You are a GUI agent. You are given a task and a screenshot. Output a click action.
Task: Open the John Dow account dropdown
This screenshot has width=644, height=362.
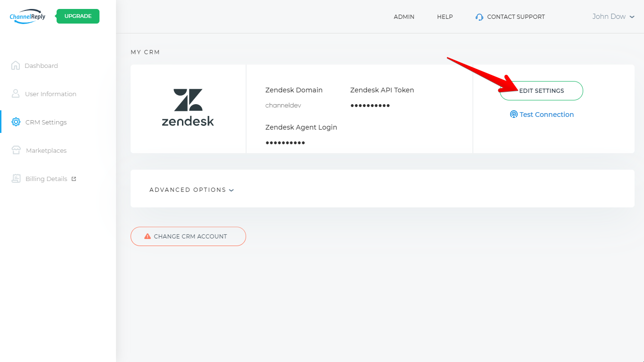point(613,16)
